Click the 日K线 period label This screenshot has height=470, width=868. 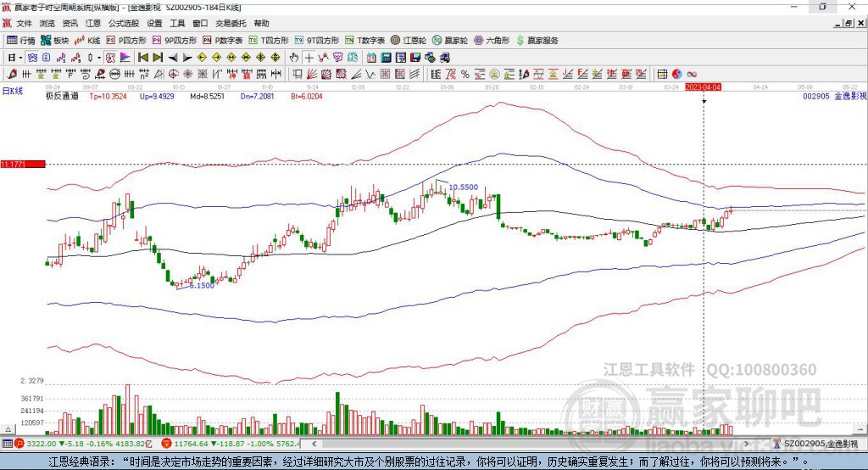(x=12, y=91)
